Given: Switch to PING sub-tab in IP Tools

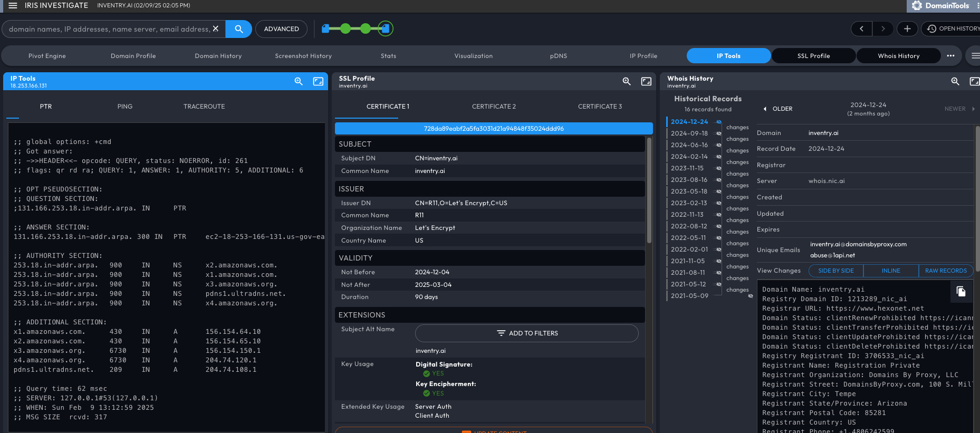Looking at the screenshot, I should click(x=125, y=107).
